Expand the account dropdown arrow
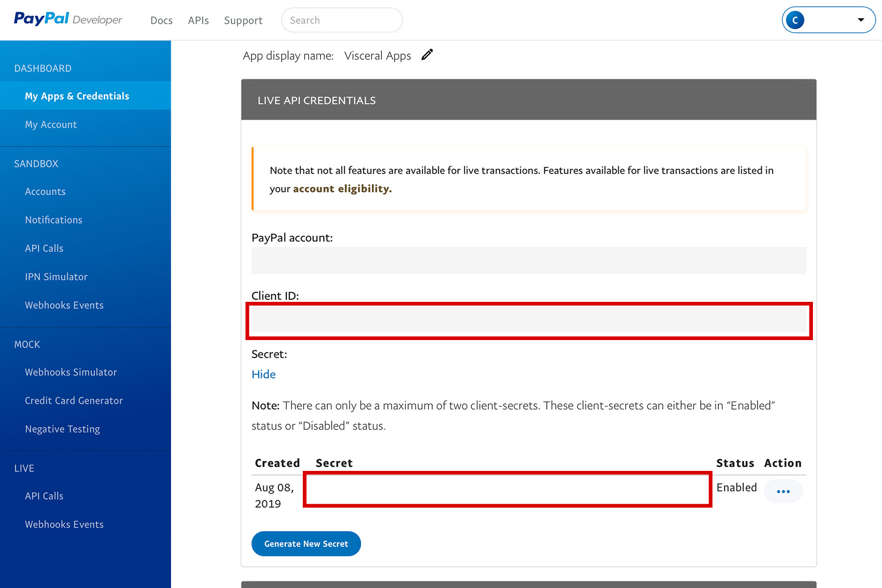The height and width of the screenshot is (588, 882). (861, 20)
